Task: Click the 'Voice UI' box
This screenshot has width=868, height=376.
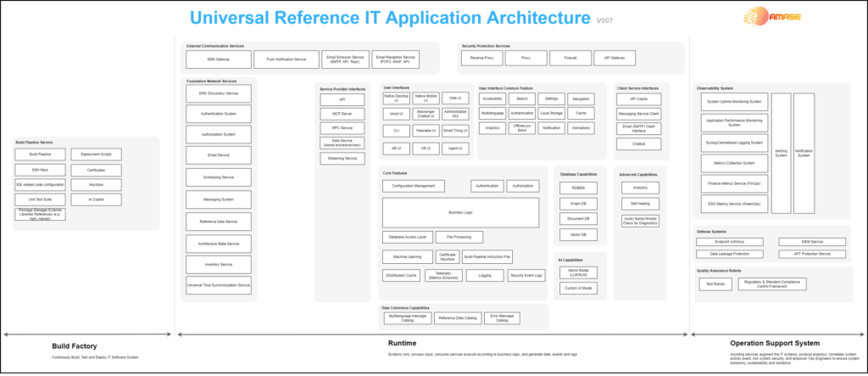Action: [397, 115]
